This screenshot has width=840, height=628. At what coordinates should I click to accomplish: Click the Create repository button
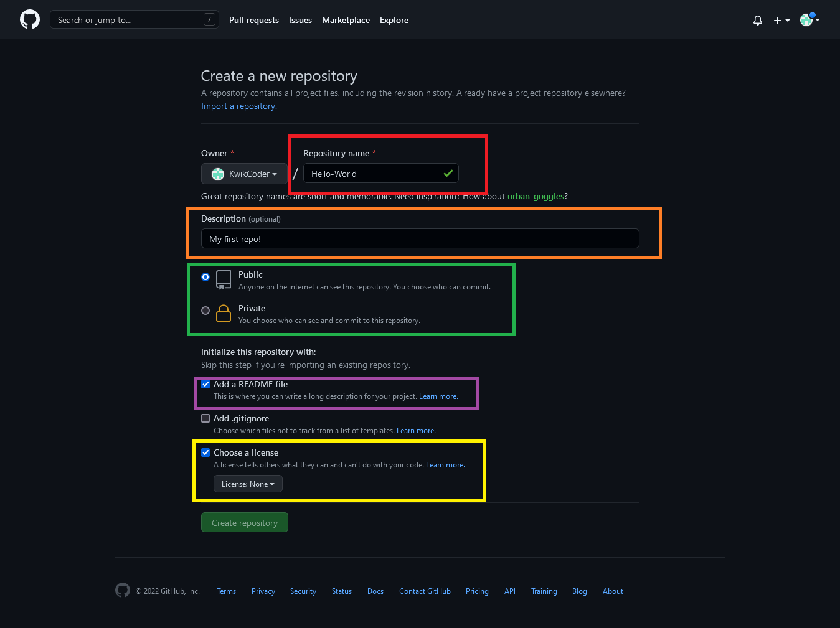pos(245,522)
